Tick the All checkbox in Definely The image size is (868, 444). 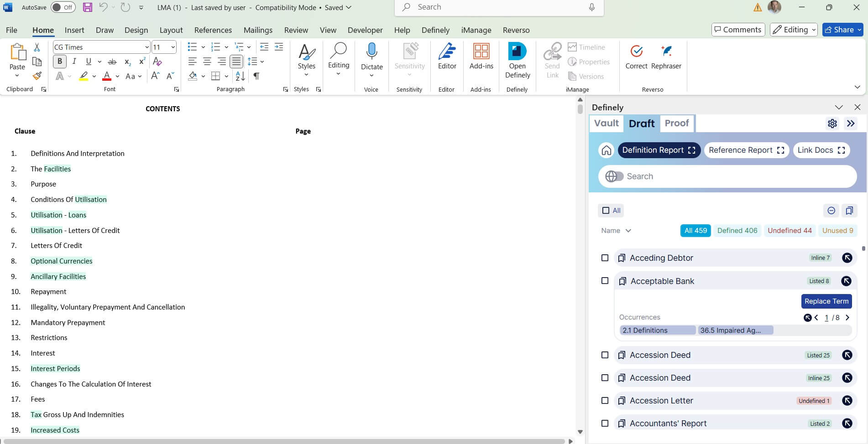[x=606, y=211]
